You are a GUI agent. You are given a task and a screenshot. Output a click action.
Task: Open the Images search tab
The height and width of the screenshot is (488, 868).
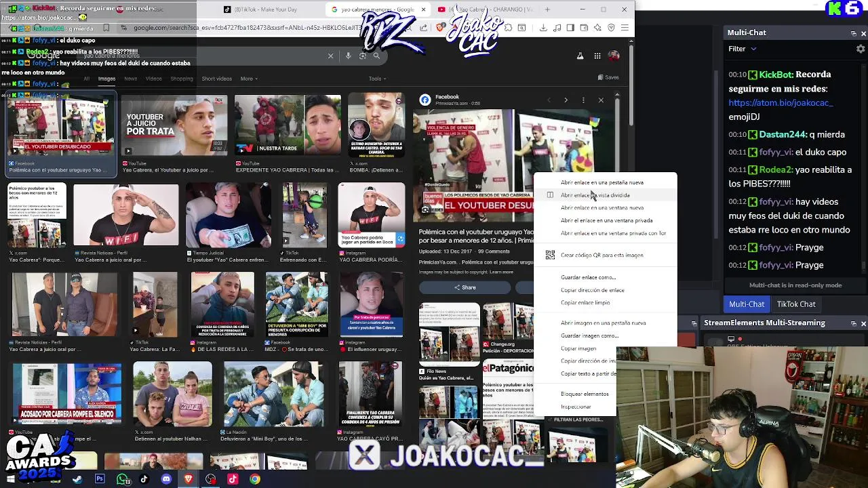pyautogui.click(x=106, y=79)
